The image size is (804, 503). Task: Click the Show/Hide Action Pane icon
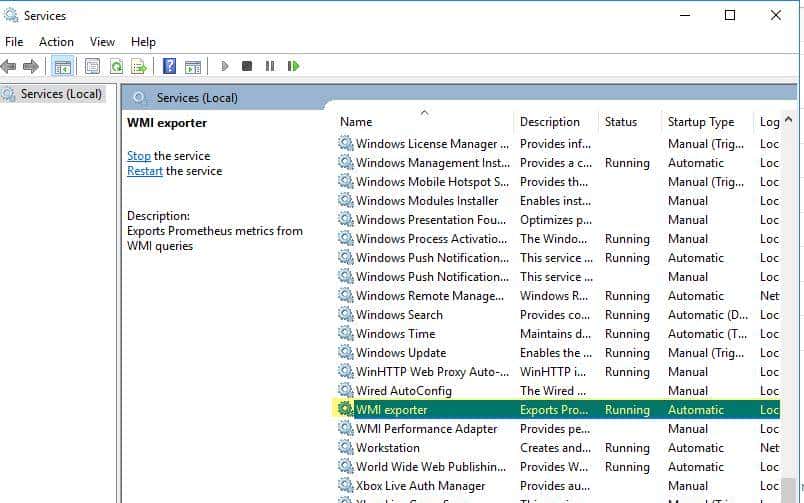pos(193,67)
